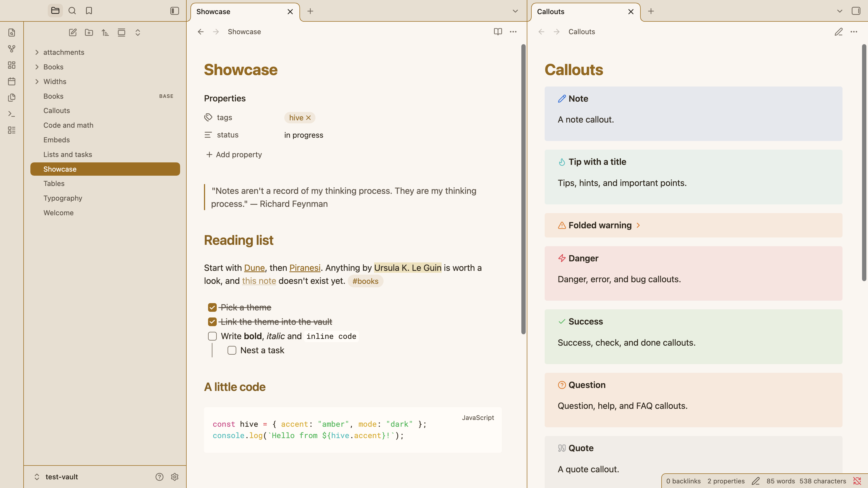Screen dimensions: 868x488
Task: Uncheck the Pick a theme task
Action: coord(212,307)
